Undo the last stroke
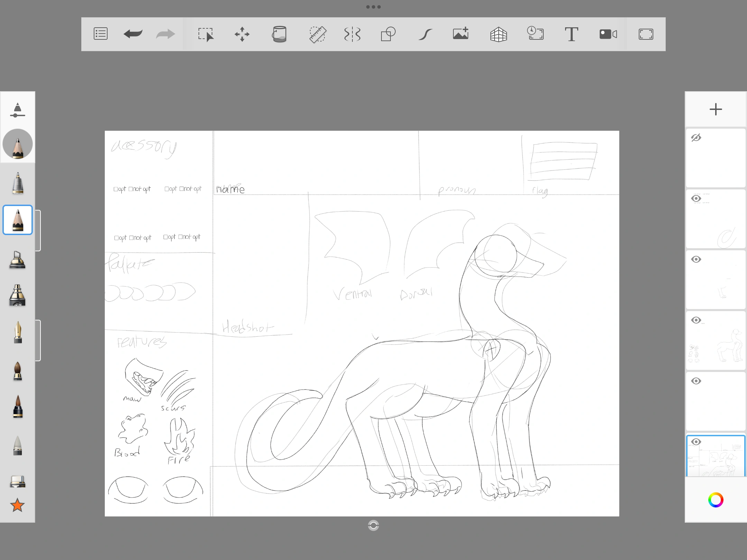The height and width of the screenshot is (560, 747). pos(132,34)
